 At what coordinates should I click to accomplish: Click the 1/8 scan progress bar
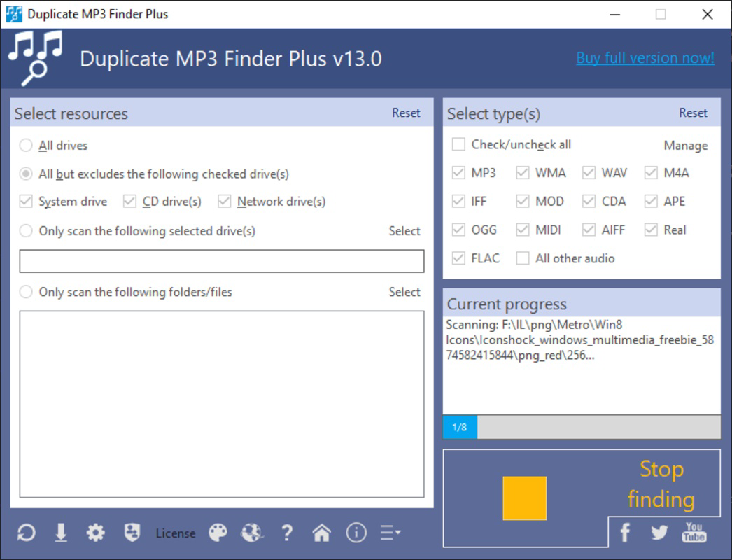(x=582, y=427)
